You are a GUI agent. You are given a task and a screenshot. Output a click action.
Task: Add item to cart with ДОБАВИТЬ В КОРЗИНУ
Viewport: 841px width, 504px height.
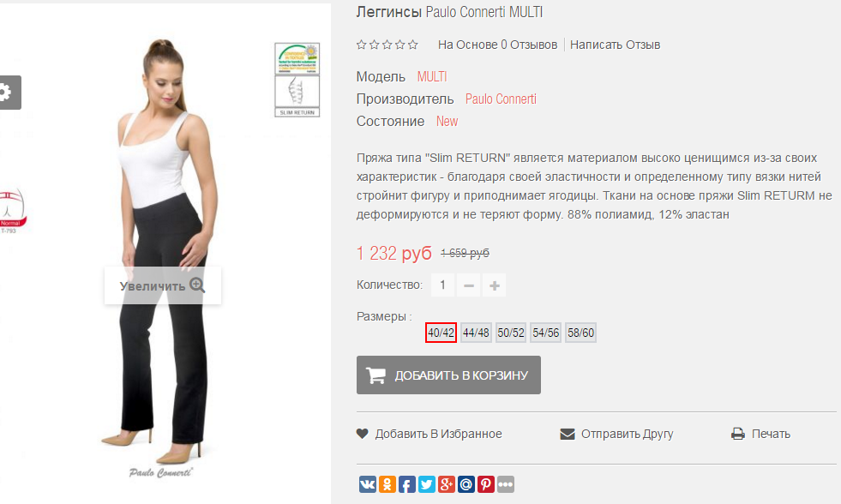[448, 375]
